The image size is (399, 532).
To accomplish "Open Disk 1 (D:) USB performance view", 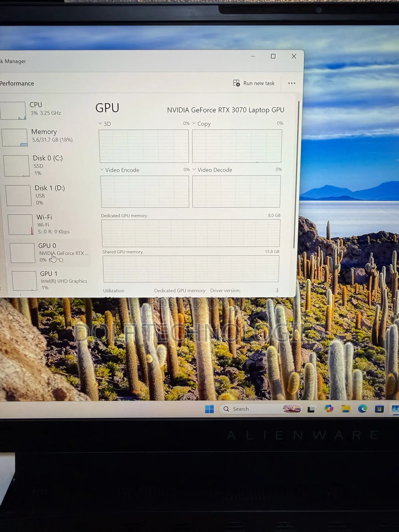I will [x=47, y=195].
